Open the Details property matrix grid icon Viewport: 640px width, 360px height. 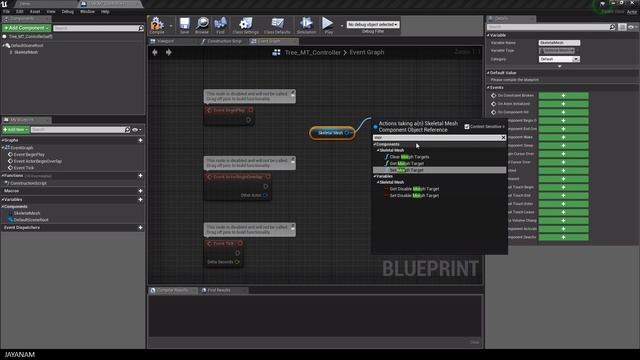pos(622,27)
